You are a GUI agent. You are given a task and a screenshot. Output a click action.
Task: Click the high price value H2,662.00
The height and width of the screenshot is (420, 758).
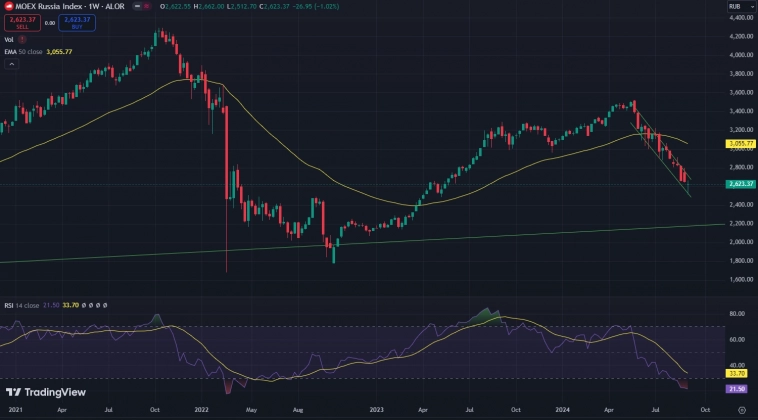[x=209, y=6]
